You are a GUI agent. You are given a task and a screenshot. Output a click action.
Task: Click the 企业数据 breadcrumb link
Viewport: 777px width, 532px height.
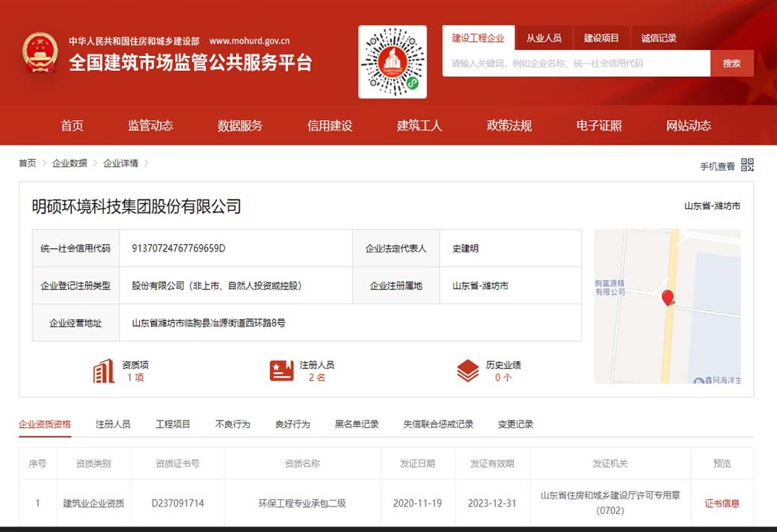(x=70, y=164)
